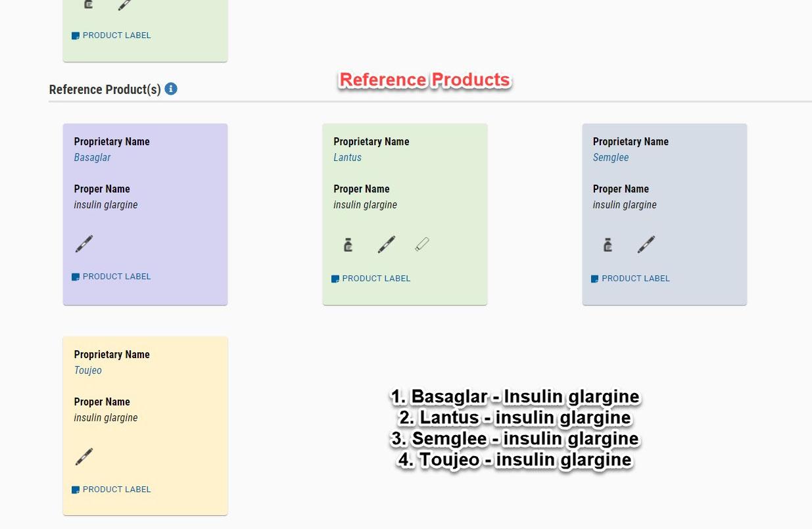Image resolution: width=812 pixels, height=529 pixels.
Task: Open Product Label for Basaglar
Action: [111, 277]
